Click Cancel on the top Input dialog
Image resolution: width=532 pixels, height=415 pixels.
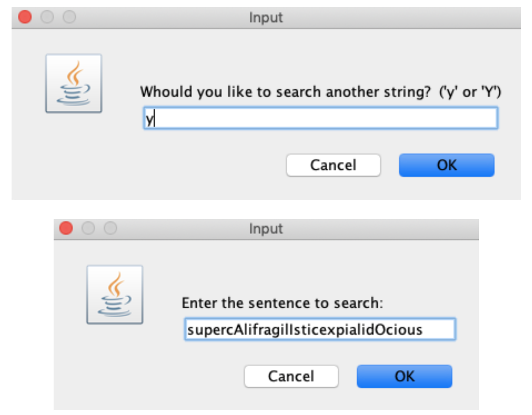point(333,165)
